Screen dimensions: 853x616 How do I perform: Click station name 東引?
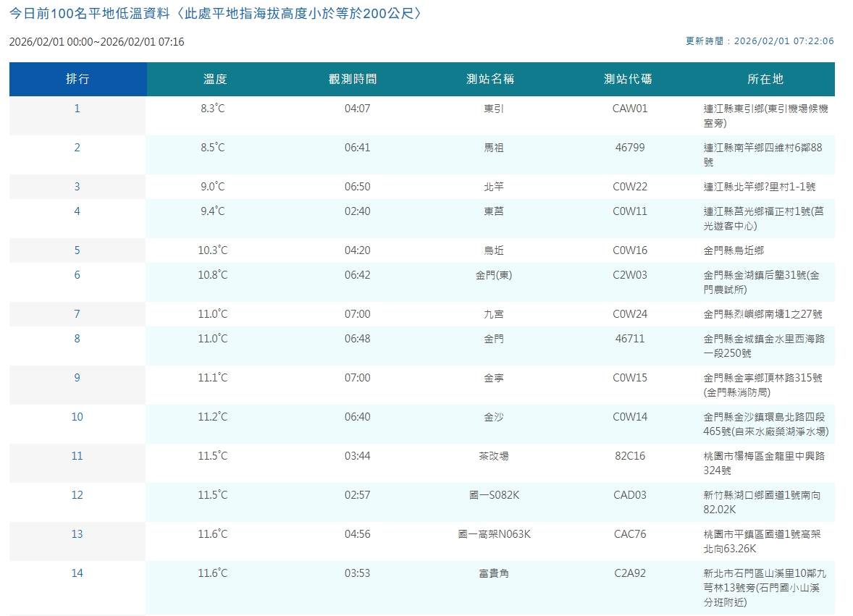tap(494, 109)
